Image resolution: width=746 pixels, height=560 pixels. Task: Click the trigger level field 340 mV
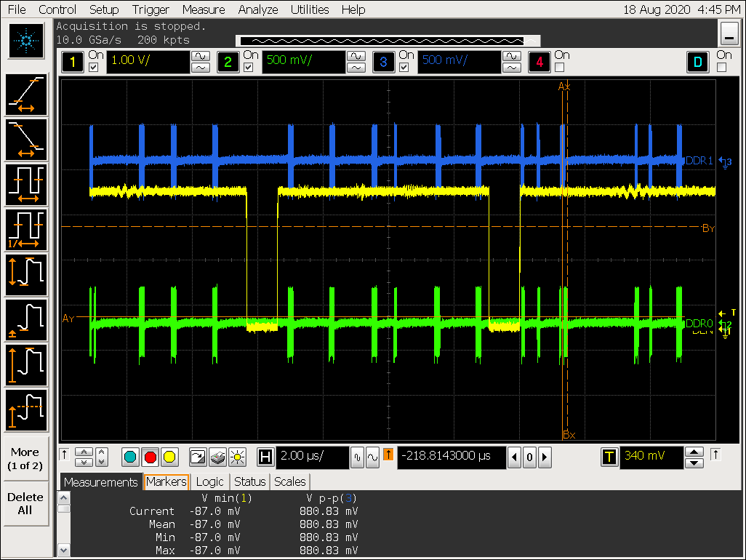click(651, 457)
